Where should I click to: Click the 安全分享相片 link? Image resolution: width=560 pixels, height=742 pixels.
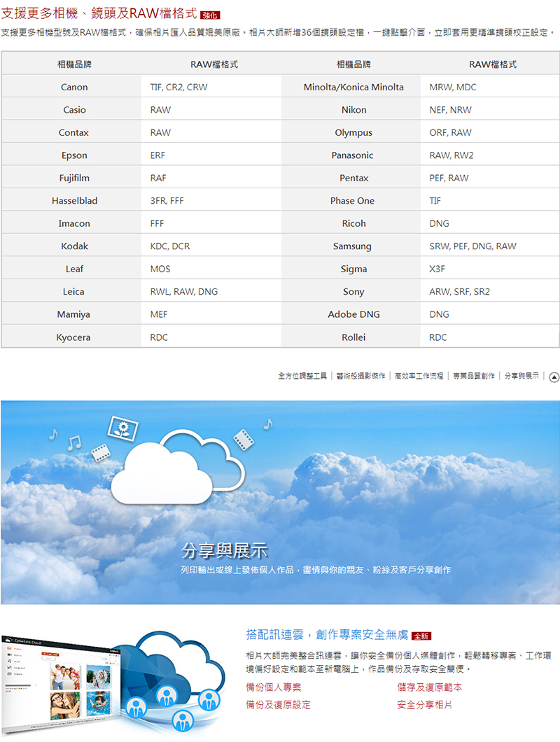pyautogui.click(x=425, y=705)
